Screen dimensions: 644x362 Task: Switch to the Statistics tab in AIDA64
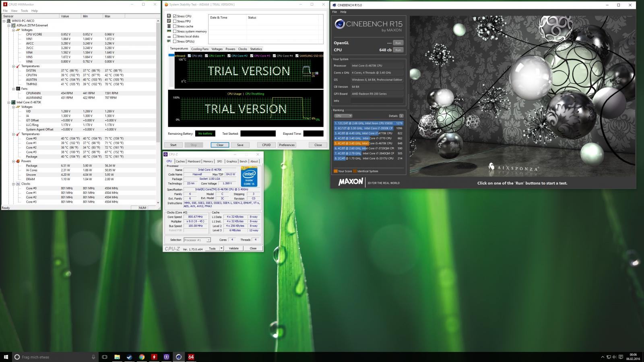click(x=256, y=49)
